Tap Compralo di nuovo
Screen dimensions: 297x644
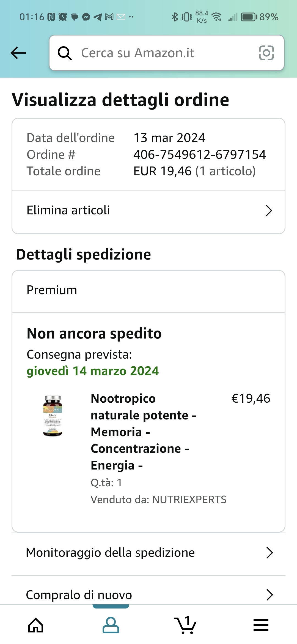[79, 595]
